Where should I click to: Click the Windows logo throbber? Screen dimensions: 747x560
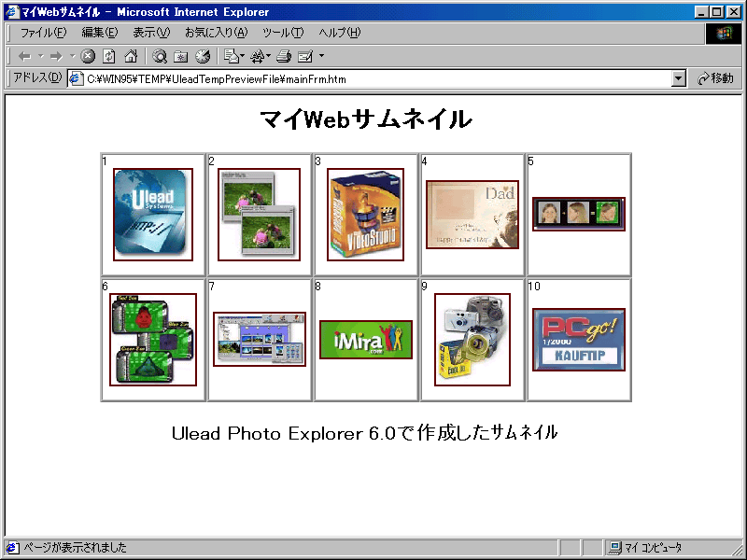tap(723, 34)
